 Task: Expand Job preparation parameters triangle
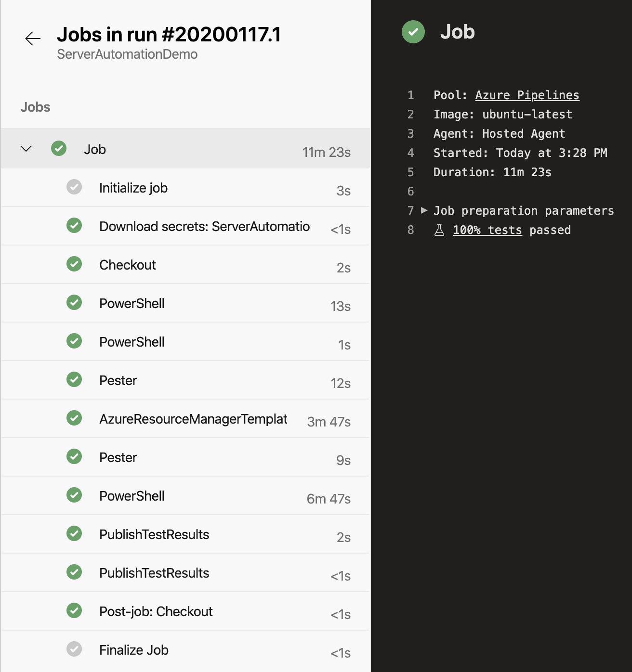point(424,210)
